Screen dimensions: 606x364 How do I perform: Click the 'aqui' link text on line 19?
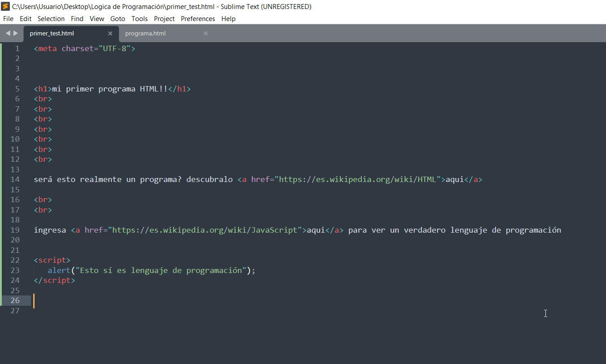pyautogui.click(x=316, y=230)
